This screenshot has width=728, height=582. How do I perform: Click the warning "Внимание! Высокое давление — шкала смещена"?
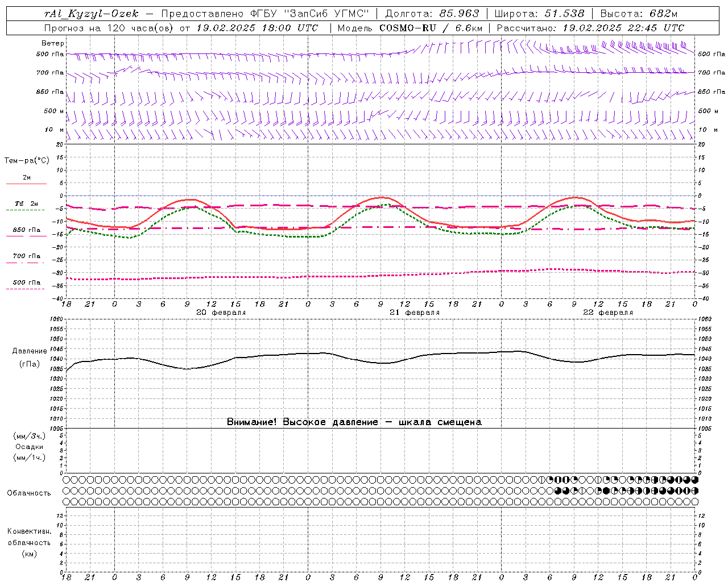click(x=354, y=422)
